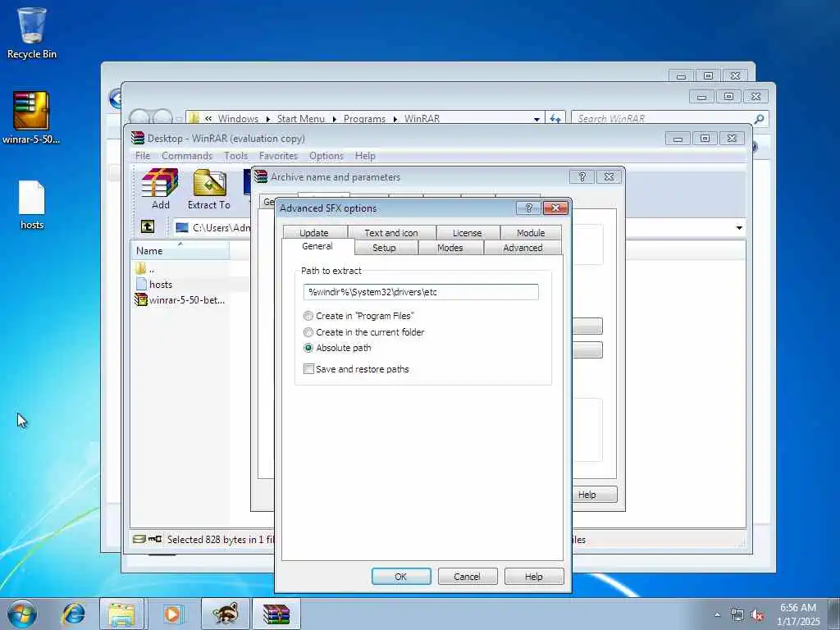840x630 pixels.
Task: Select the hosts file on the desktop
Action: point(32,205)
